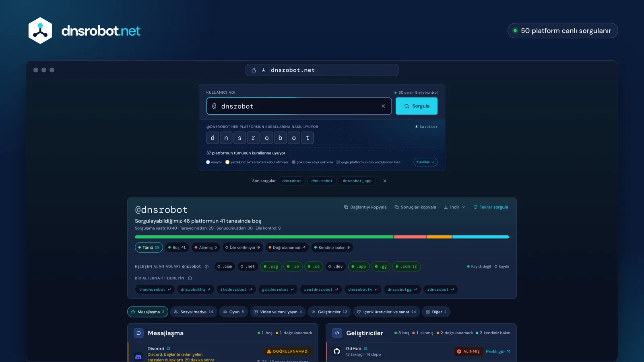This screenshot has width=644, height=362.
Task: Toggle the Kendiniz bakın 9 filter
Action: [x=332, y=247]
